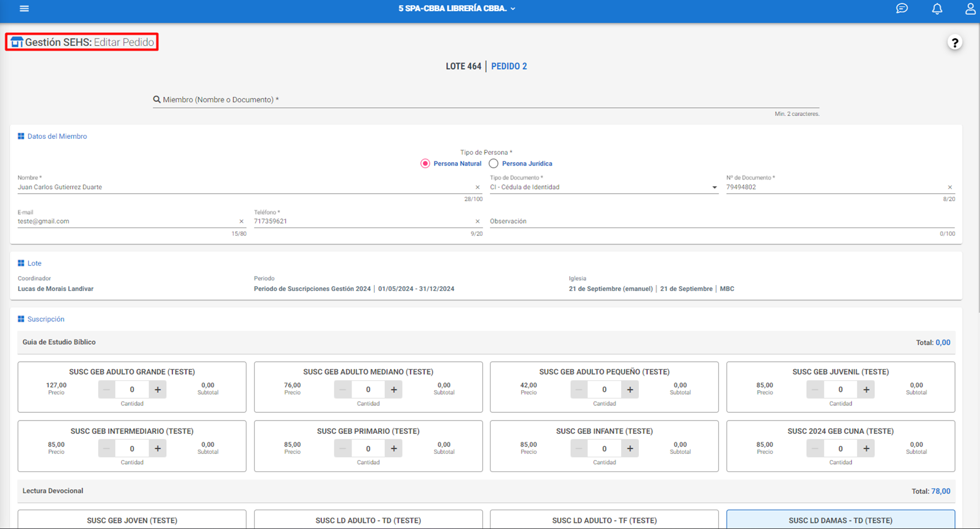Clear the Nº de Documento field
Screen dimensions: 980x529
(950, 188)
